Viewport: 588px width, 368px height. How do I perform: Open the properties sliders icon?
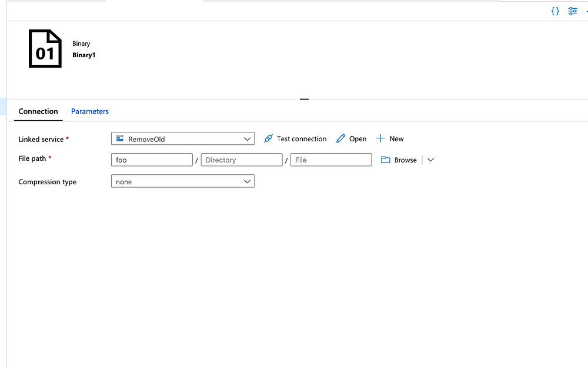tap(573, 11)
